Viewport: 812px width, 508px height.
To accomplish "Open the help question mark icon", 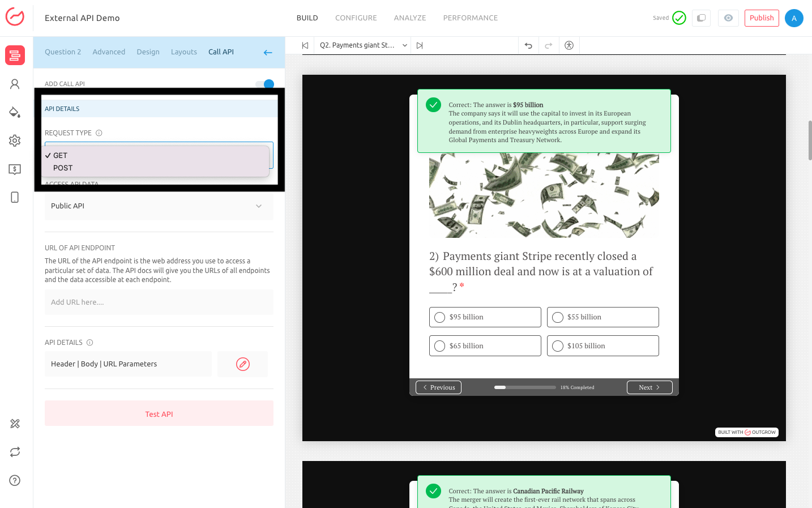I will click(15, 480).
